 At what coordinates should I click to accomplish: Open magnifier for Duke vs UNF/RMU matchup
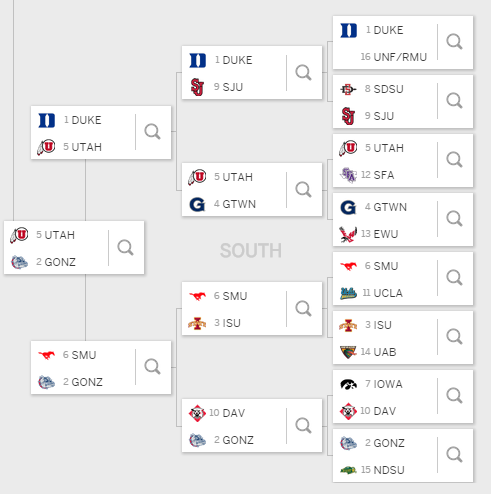coord(454,42)
